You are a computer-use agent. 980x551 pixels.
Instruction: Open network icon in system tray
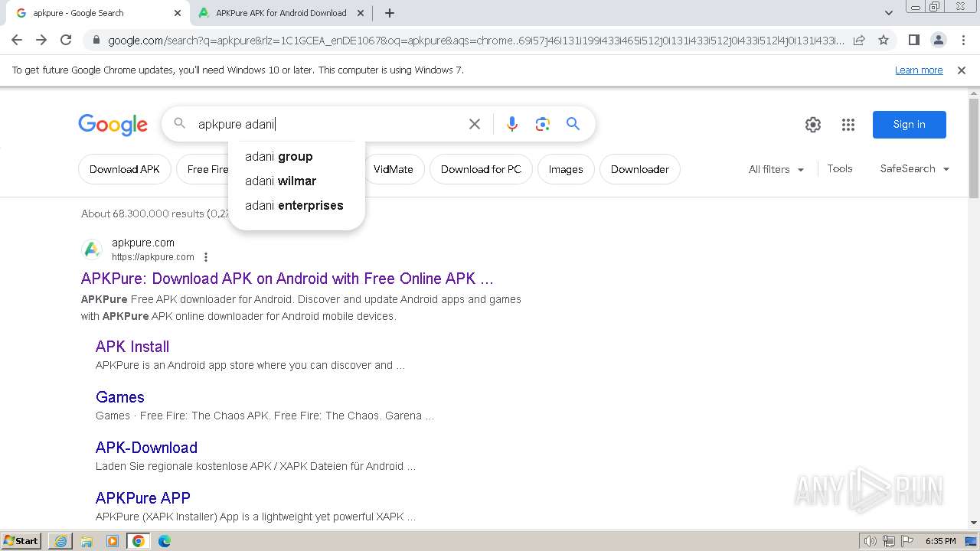889,541
